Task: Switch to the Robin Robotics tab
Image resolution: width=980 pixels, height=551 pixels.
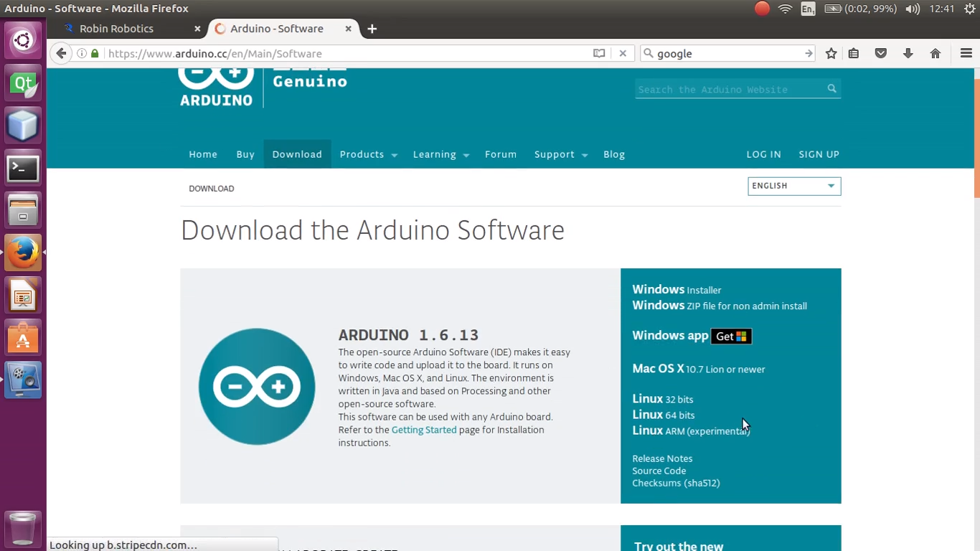Action: [117, 29]
